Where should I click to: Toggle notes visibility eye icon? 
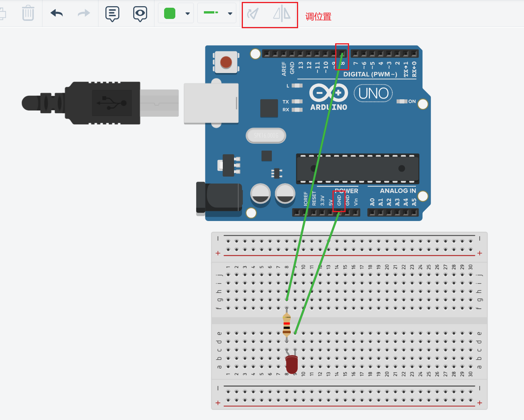[x=140, y=14]
